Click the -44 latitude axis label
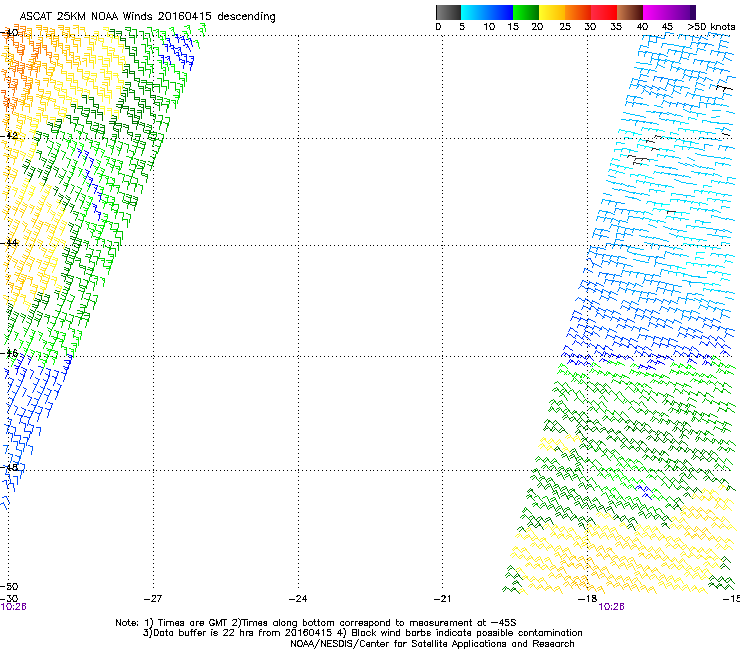Viewport: 740px width, 650px height. click(x=9, y=243)
